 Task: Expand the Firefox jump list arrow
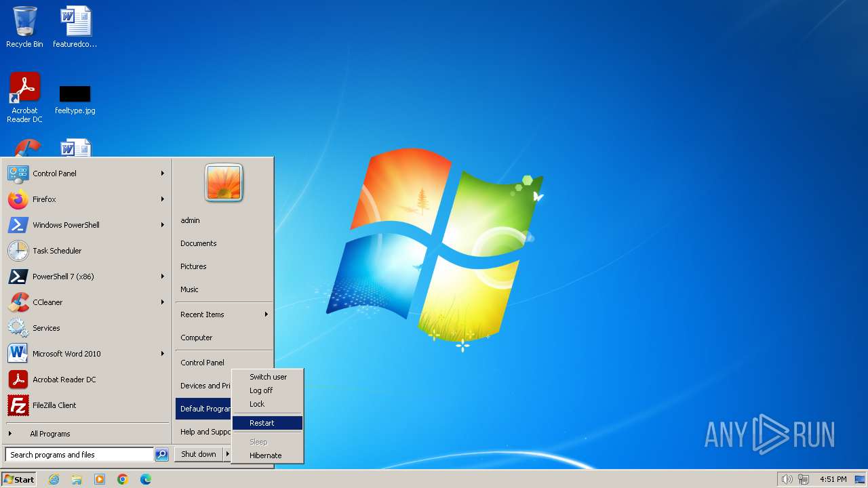click(x=163, y=199)
